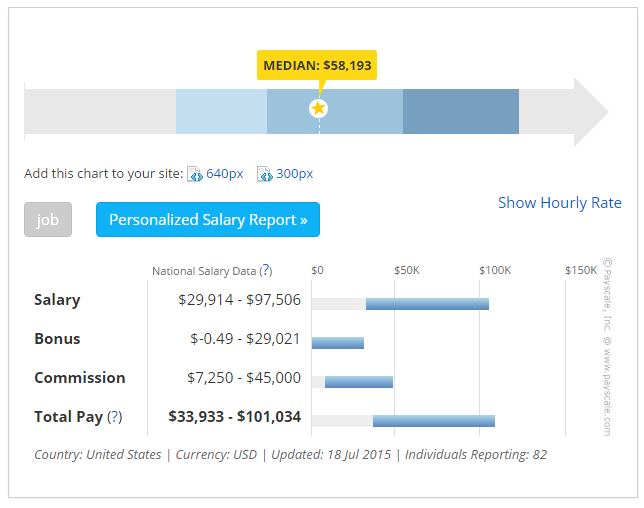Click the $50K axis label

click(407, 270)
